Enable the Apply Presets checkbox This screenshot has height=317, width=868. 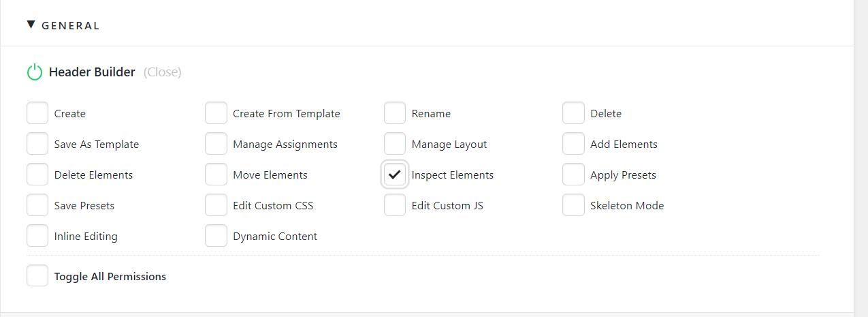[x=573, y=175]
